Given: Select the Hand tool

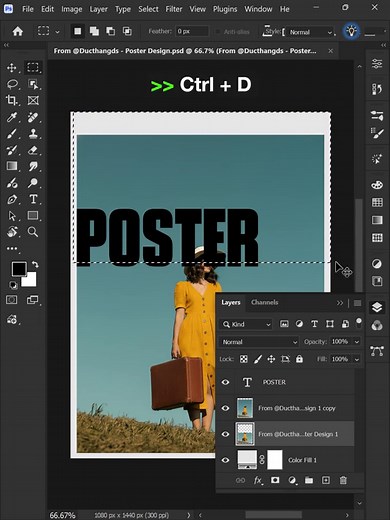Looking at the screenshot, I should click(12, 232).
